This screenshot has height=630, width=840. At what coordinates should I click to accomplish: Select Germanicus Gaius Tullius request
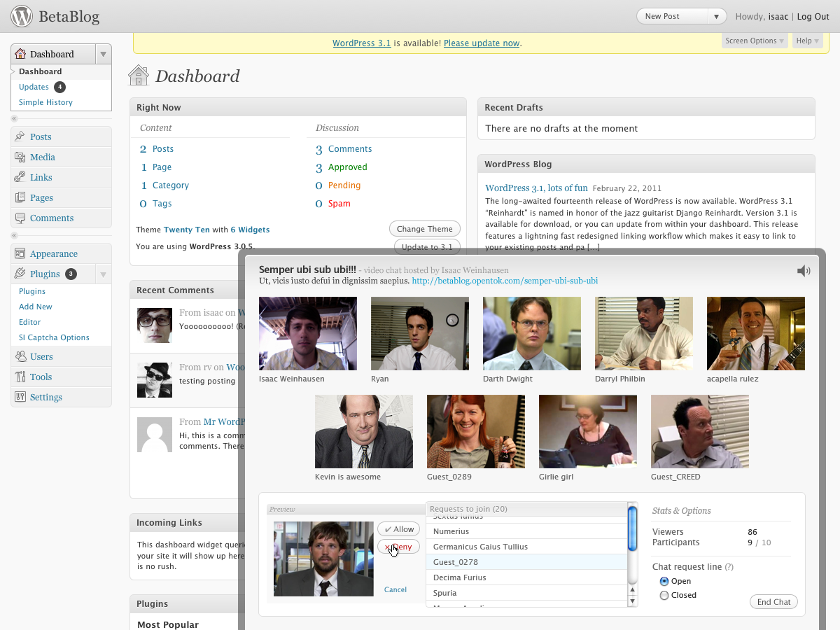526,547
